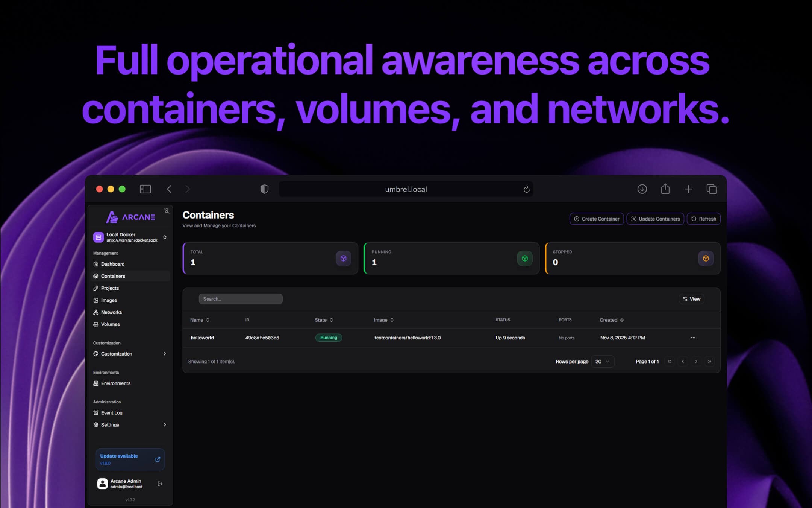Click inside the container search field
812x508 pixels.
[240, 298]
